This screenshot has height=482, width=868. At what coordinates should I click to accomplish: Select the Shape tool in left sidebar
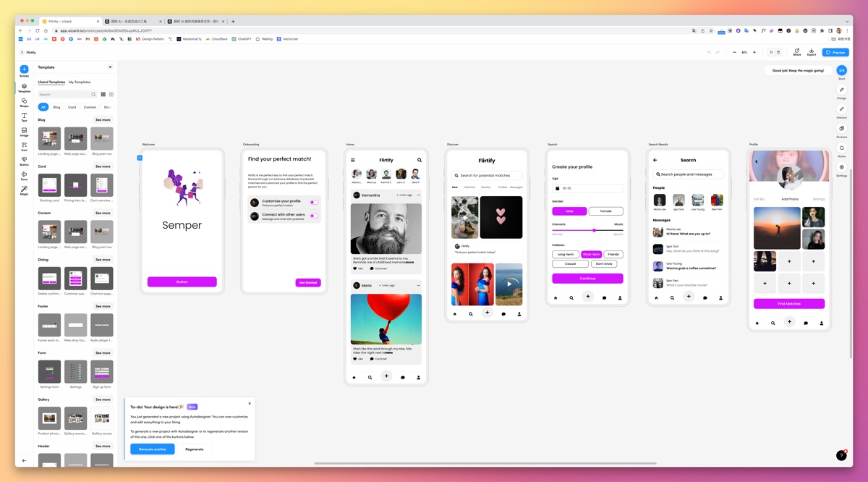point(24,102)
